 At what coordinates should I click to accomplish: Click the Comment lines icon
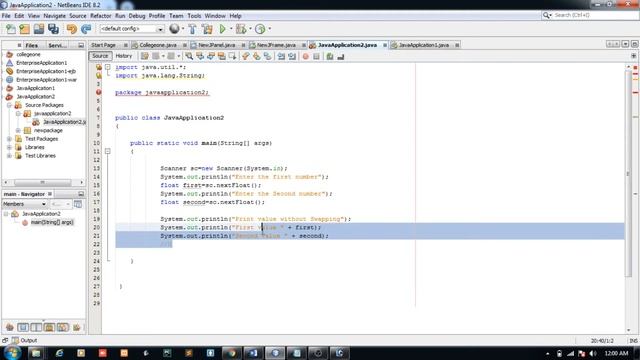[330, 56]
